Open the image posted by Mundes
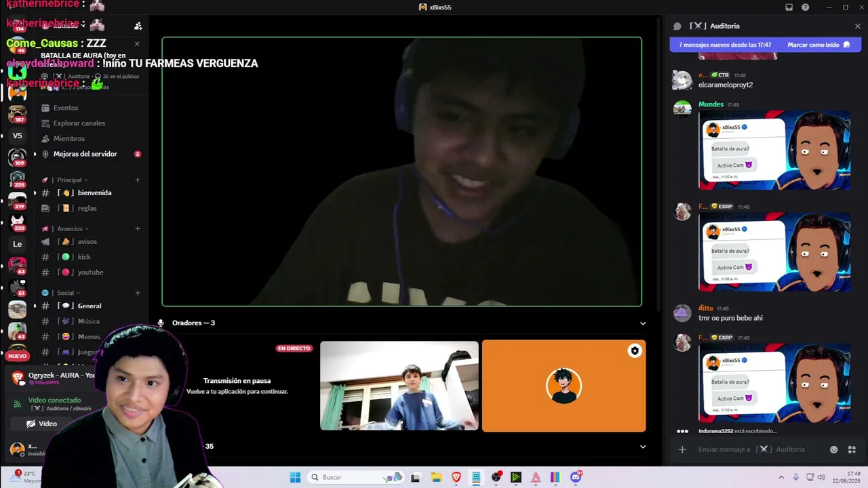 tap(774, 150)
